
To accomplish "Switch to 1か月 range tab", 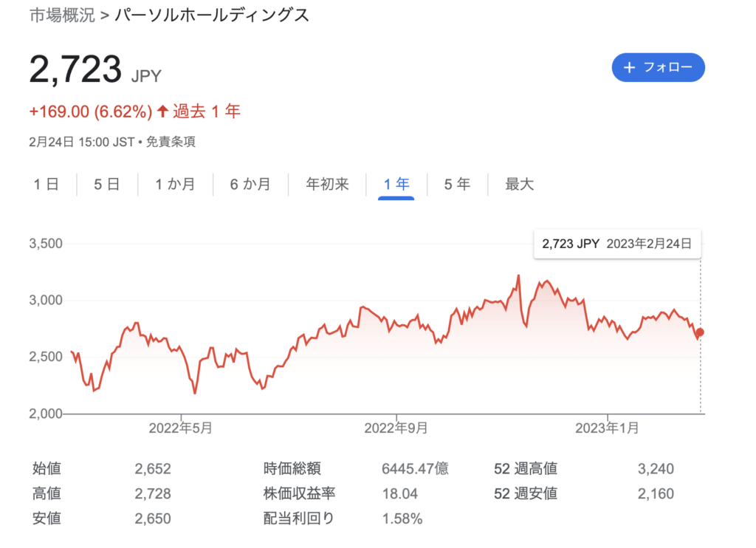I will coord(175,185).
